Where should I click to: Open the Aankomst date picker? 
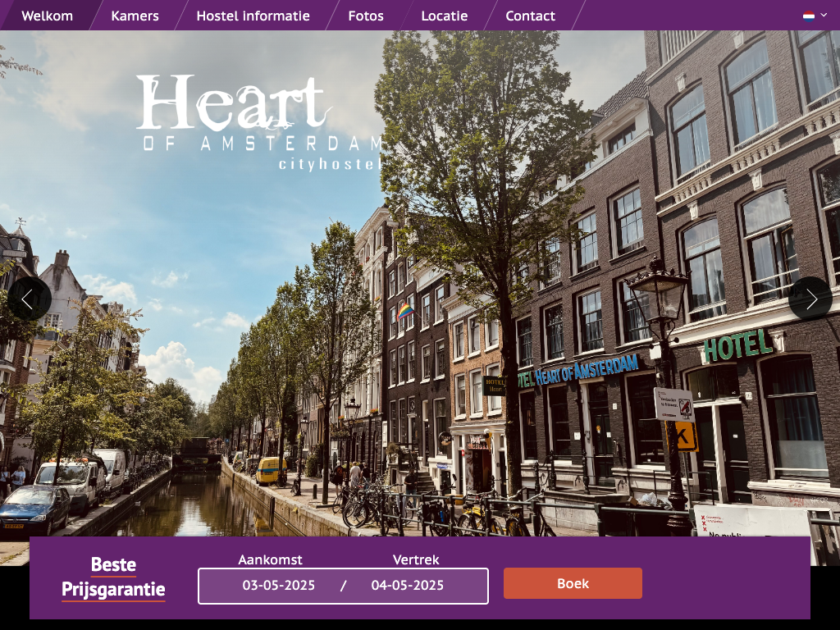click(x=278, y=585)
